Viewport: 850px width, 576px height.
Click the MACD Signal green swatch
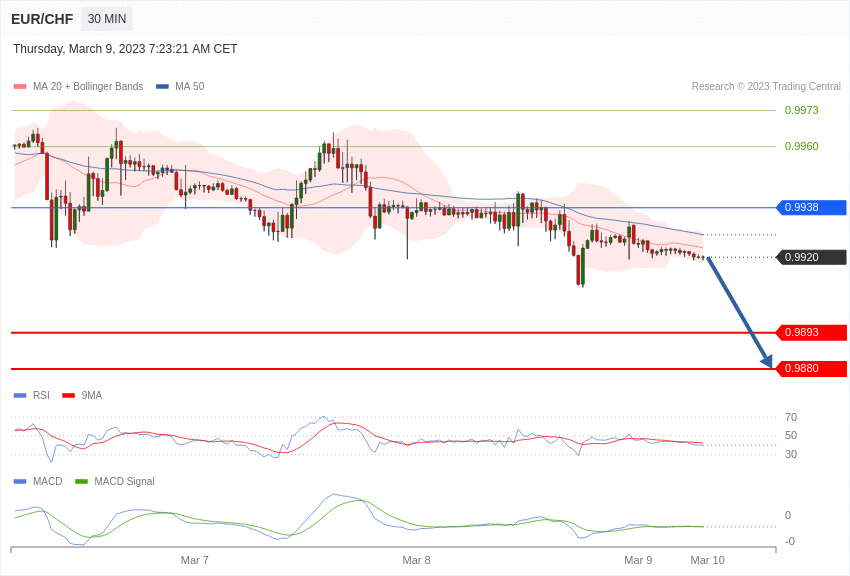tap(81, 482)
